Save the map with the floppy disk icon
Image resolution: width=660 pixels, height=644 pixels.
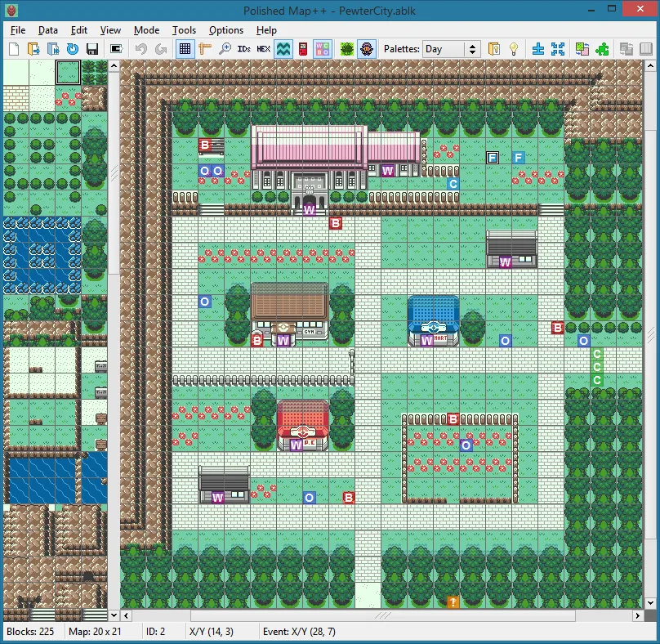coord(92,49)
